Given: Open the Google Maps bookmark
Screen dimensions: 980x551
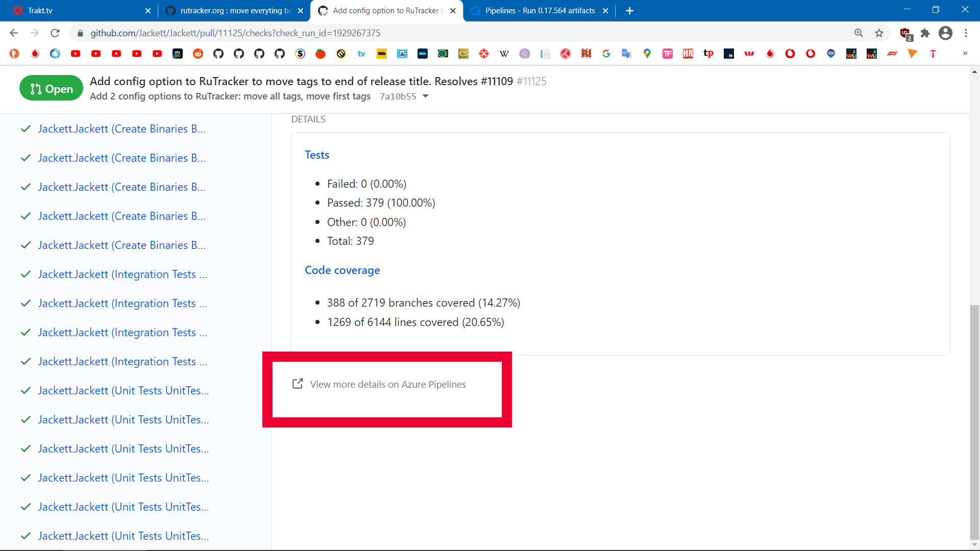Looking at the screenshot, I should tap(647, 54).
